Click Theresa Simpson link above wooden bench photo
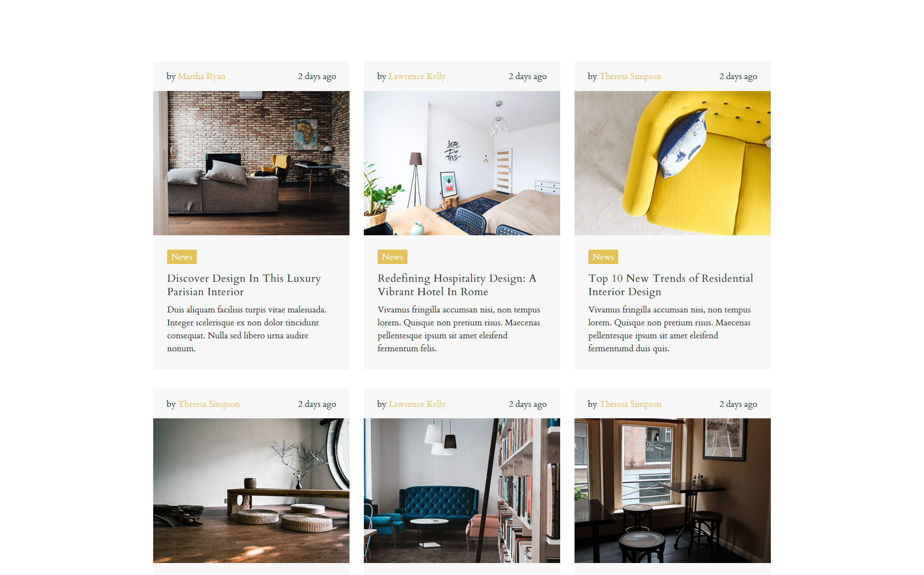The image size is (924, 575). pos(209,404)
